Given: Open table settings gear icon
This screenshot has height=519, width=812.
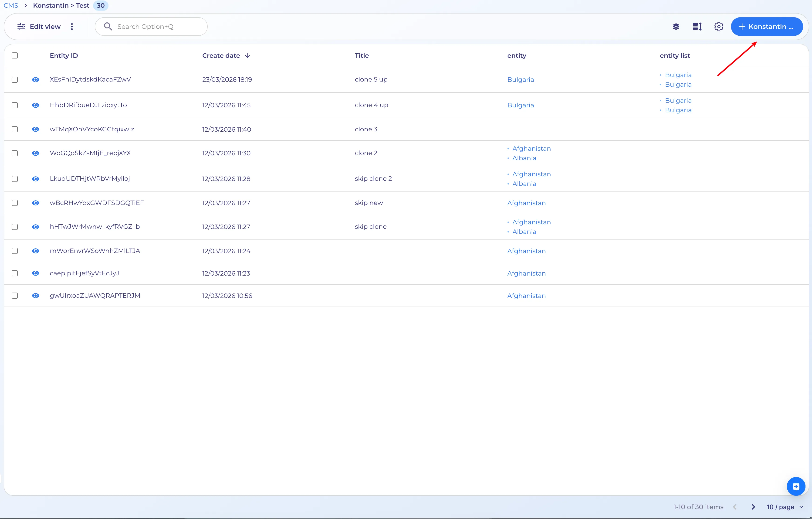Looking at the screenshot, I should tap(719, 27).
